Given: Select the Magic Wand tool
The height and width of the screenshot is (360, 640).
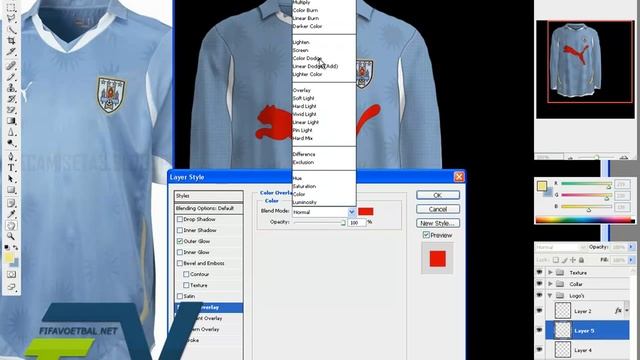Looking at the screenshot, I should pos(11,29).
